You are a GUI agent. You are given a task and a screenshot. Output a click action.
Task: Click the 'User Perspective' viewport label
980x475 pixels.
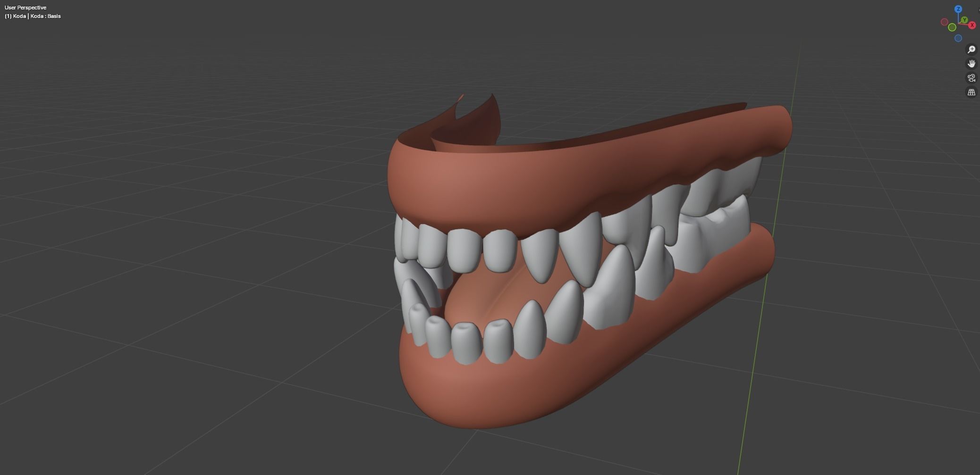tap(25, 8)
